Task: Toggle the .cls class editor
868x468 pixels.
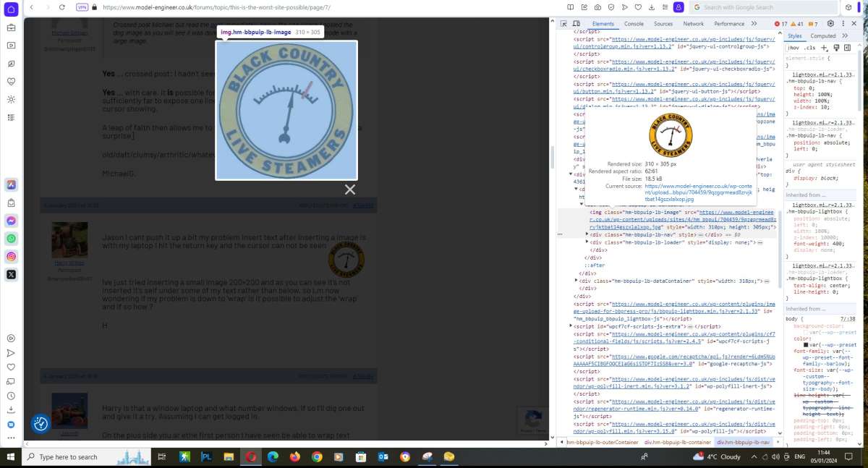Action: tap(809, 48)
